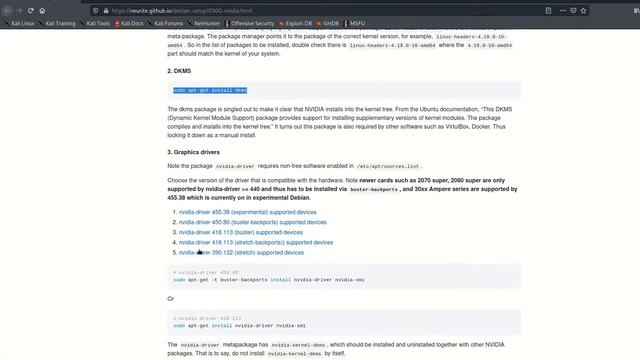Open the NetHunter bookmark
Image resolution: width=640 pixels, height=360 pixels.
(x=203, y=23)
